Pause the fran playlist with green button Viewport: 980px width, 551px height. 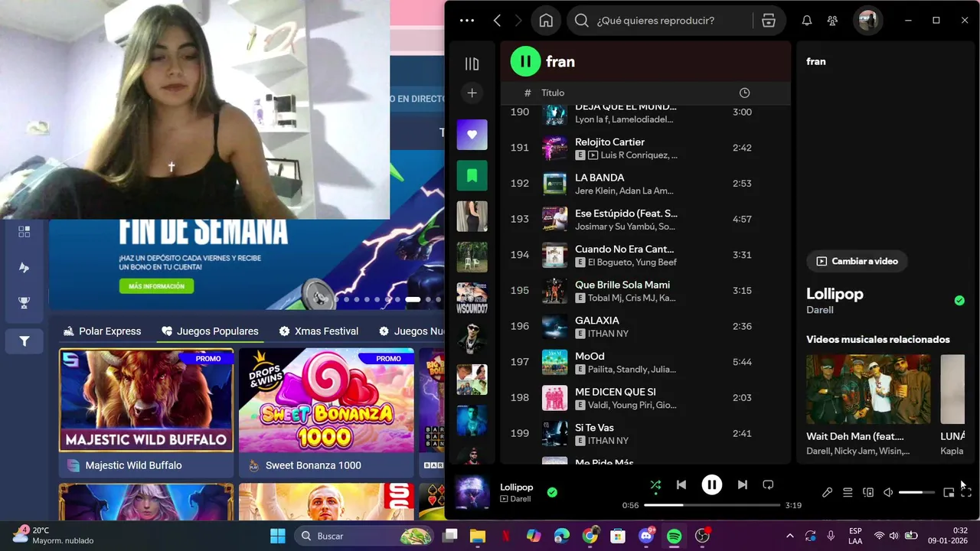click(x=525, y=61)
